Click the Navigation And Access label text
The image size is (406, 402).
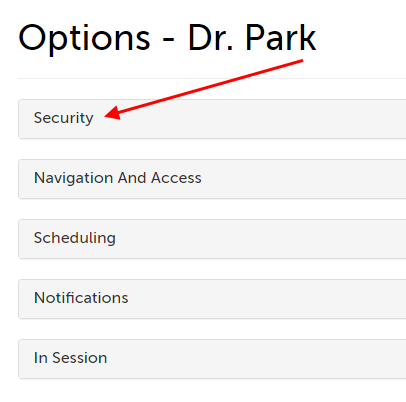click(x=118, y=178)
